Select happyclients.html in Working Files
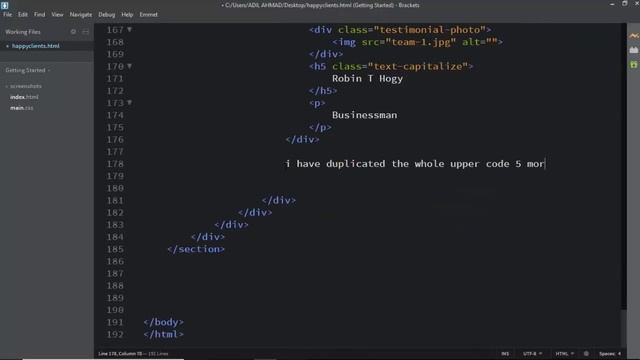 tap(36, 46)
